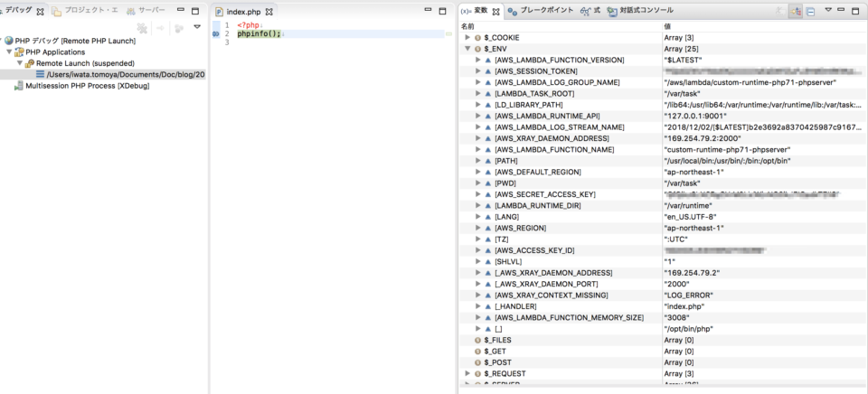Open the debug view menu dropdown triangle
The width and height of the screenshot is (868, 394).
197,27
